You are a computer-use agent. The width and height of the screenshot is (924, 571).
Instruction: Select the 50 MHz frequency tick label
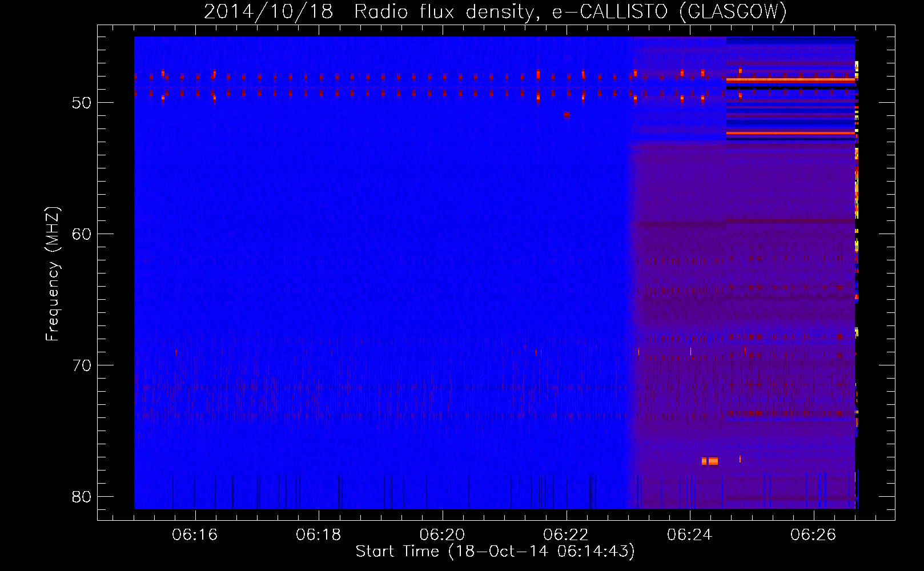(x=82, y=103)
